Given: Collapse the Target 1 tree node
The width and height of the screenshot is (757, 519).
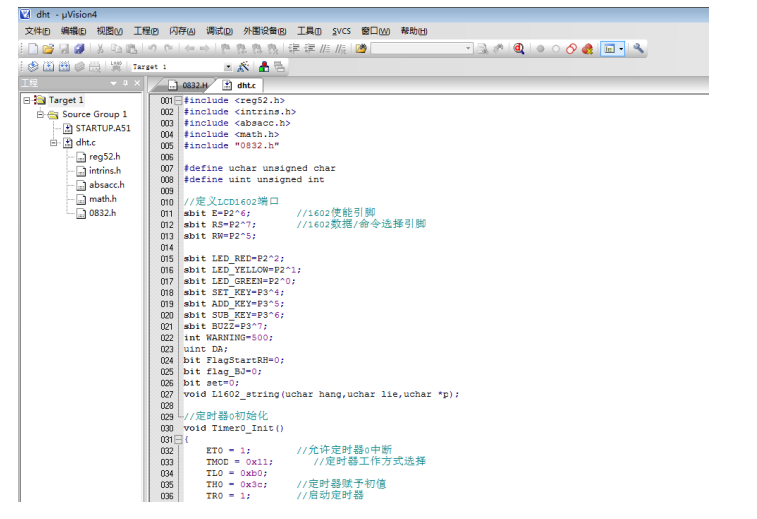Looking at the screenshot, I should pyautogui.click(x=27, y=100).
